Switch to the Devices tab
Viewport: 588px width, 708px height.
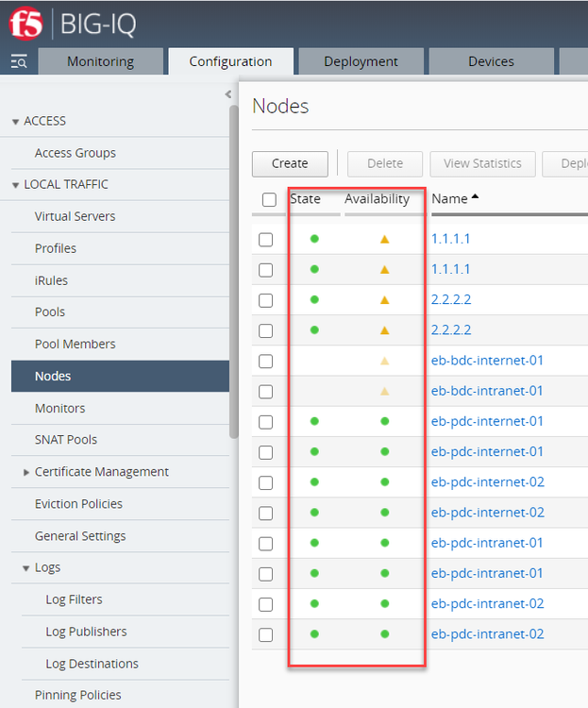tap(492, 61)
